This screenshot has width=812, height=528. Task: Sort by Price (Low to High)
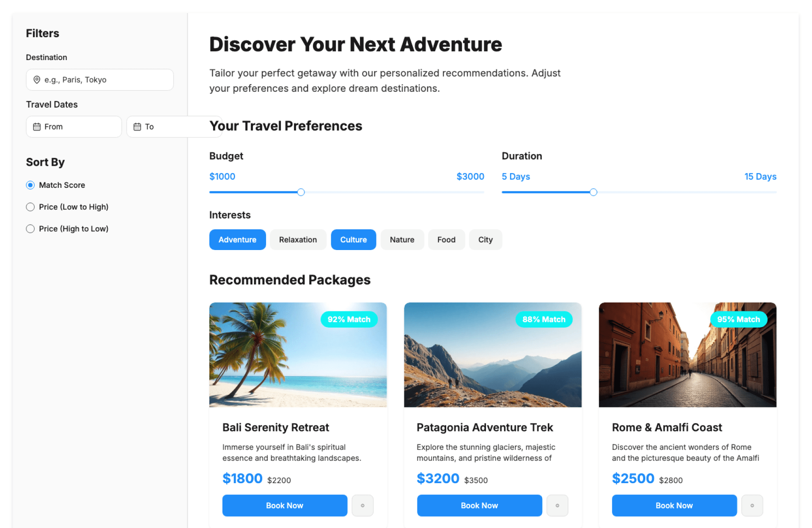(x=30, y=207)
